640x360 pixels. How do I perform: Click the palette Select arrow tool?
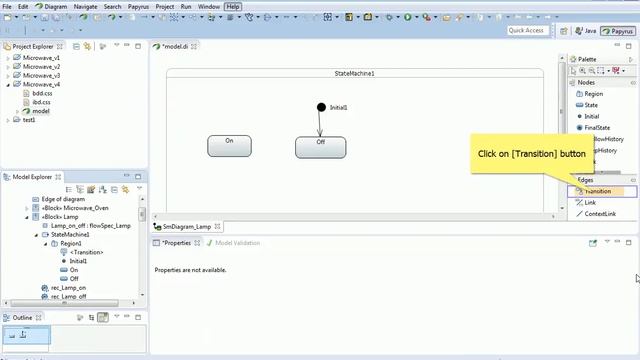573,71
